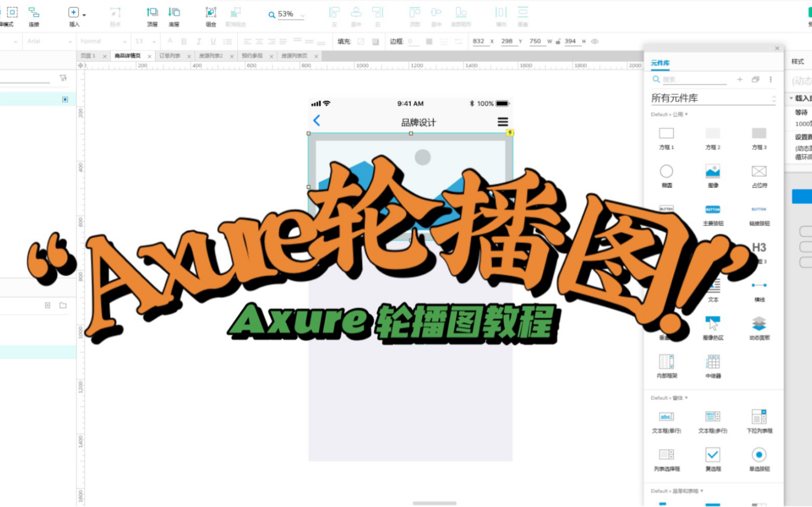Open the 元件库 libraries panel tab
The width and height of the screenshot is (812, 507).
pyautogui.click(x=660, y=63)
